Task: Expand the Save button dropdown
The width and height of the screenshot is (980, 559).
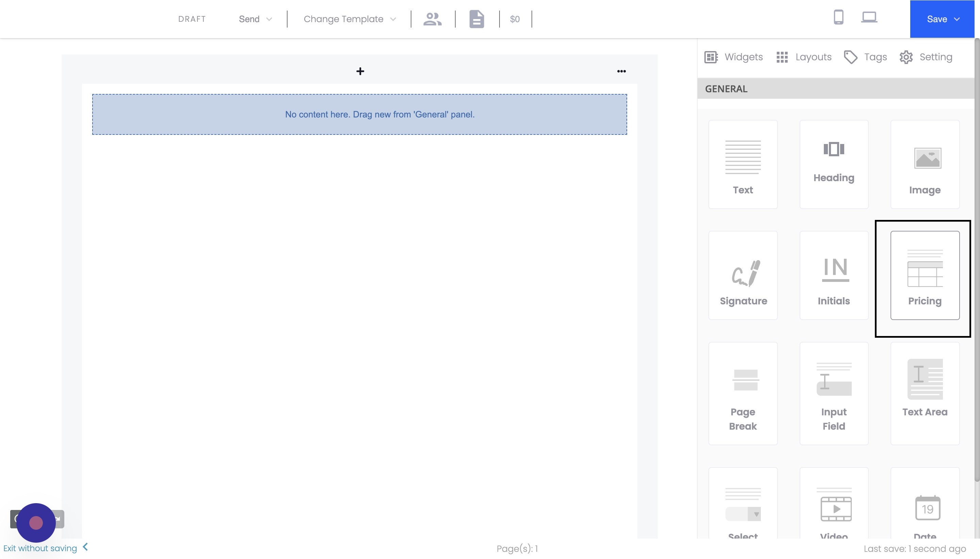Action: 957,19
